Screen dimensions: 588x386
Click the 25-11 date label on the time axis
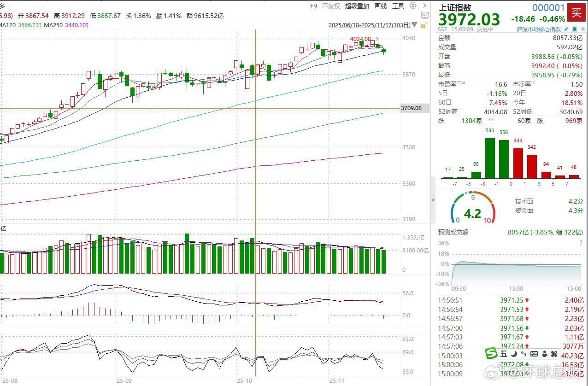[x=337, y=381]
